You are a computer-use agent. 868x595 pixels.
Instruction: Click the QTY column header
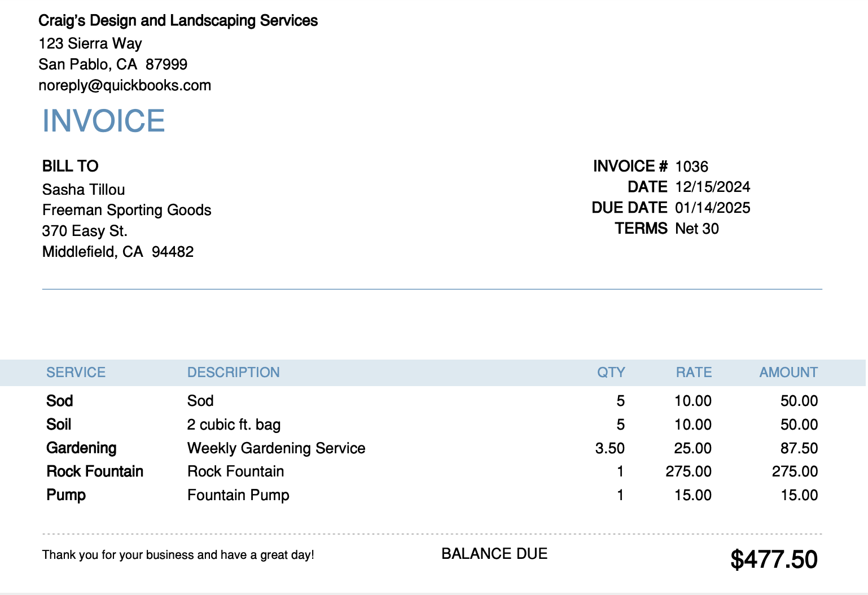pos(611,373)
